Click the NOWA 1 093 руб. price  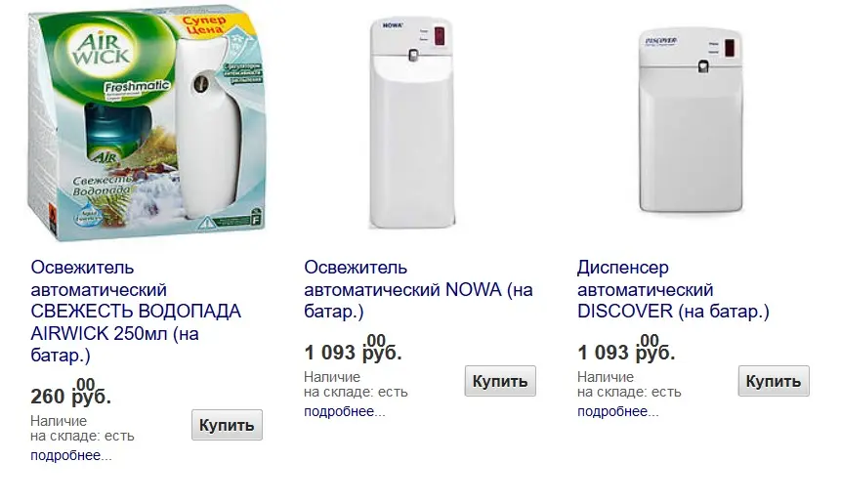(x=353, y=351)
